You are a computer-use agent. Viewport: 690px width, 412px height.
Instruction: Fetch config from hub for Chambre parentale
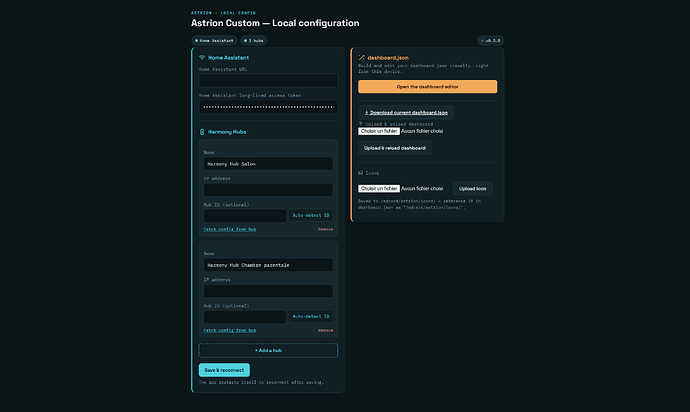(230, 331)
